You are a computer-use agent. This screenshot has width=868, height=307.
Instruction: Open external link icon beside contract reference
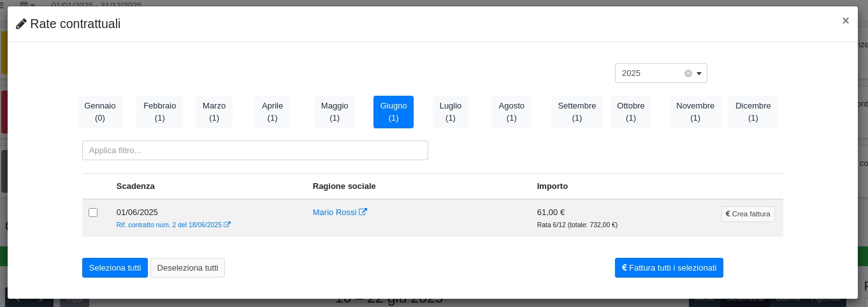click(228, 225)
